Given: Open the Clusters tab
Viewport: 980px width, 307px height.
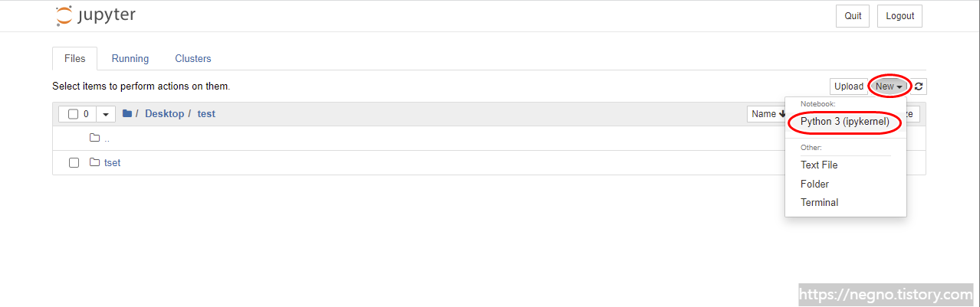Looking at the screenshot, I should (x=193, y=58).
